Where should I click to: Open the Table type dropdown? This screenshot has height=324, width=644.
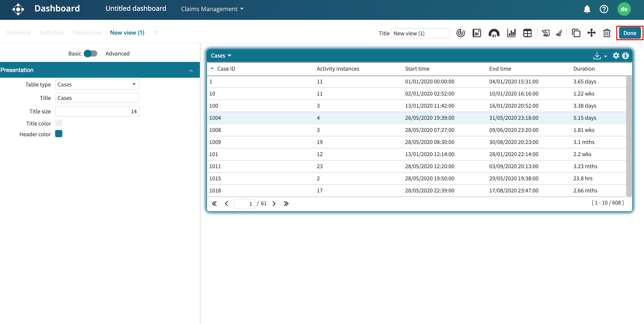97,84
